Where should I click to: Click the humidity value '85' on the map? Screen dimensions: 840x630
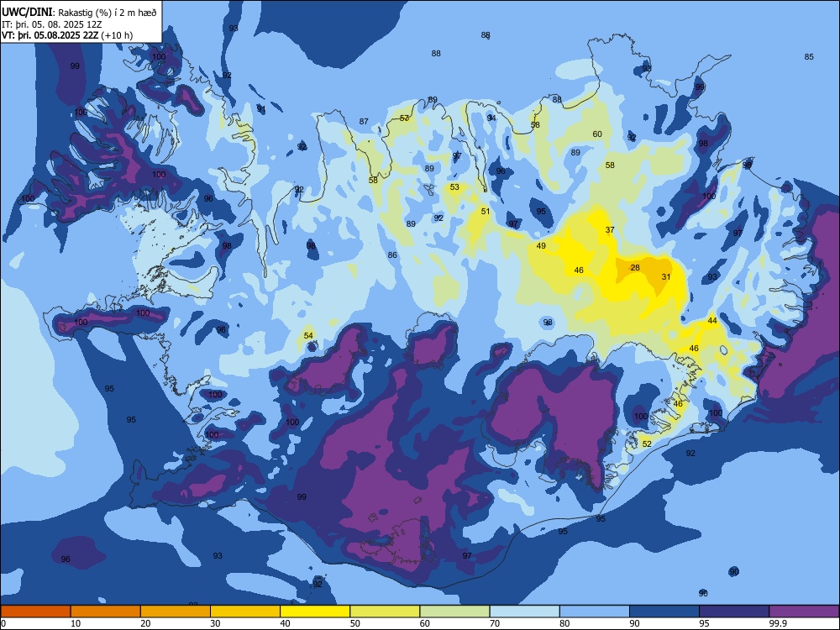coord(809,57)
